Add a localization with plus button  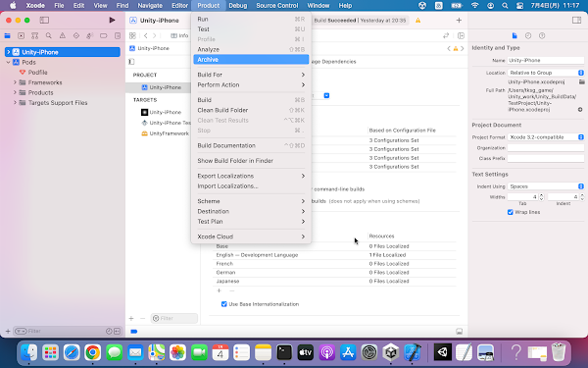pos(219,290)
